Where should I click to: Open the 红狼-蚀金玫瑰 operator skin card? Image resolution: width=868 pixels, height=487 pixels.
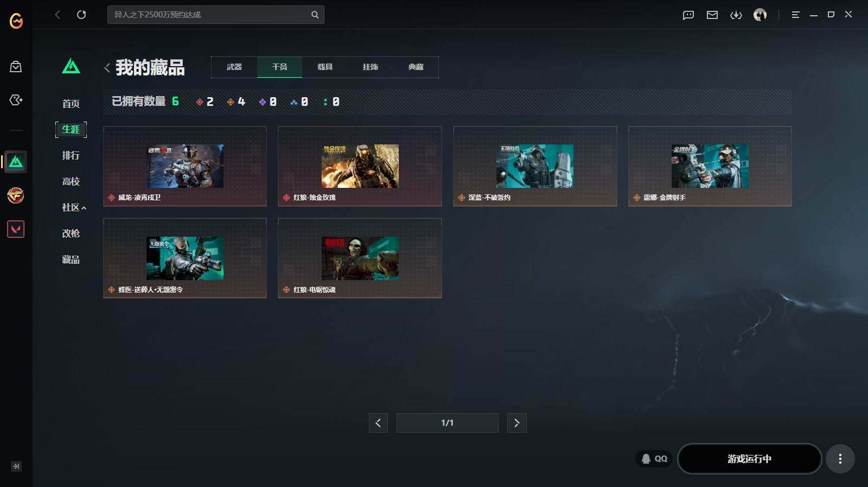pos(360,166)
